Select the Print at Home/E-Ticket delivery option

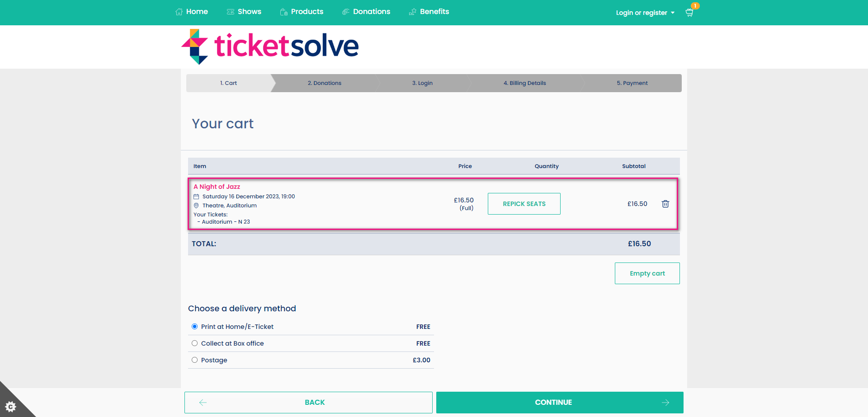point(194,326)
